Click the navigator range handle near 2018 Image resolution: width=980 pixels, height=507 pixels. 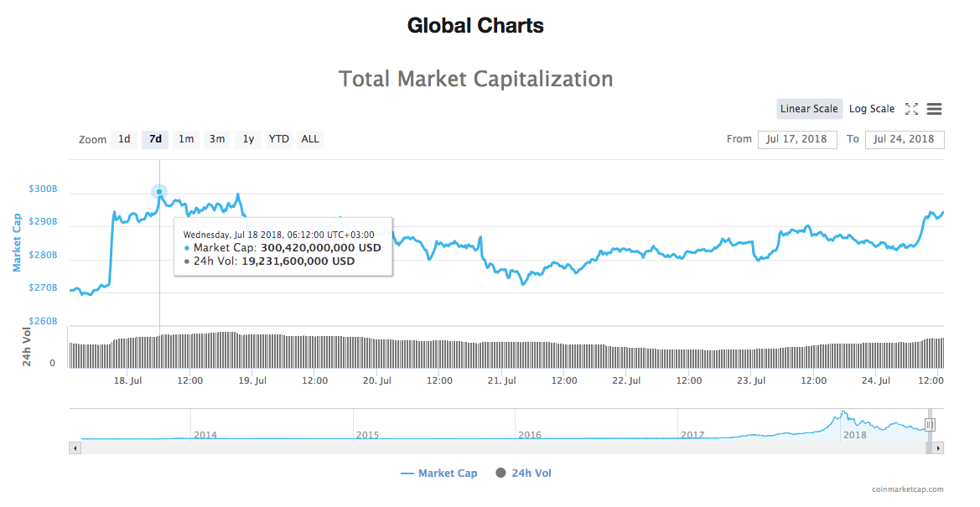(x=931, y=425)
